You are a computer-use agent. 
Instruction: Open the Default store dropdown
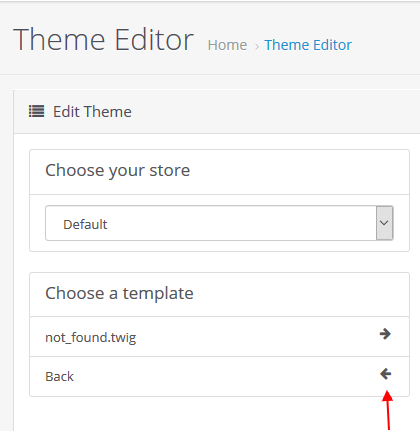click(219, 223)
